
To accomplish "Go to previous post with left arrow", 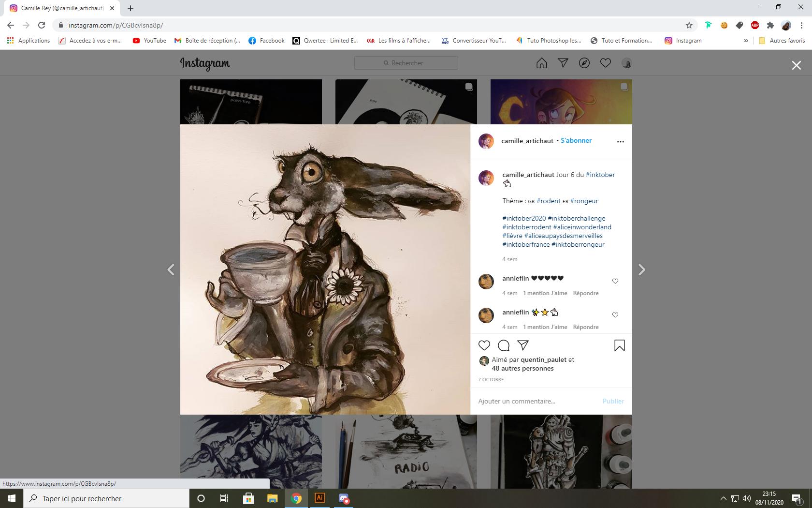I will point(171,269).
